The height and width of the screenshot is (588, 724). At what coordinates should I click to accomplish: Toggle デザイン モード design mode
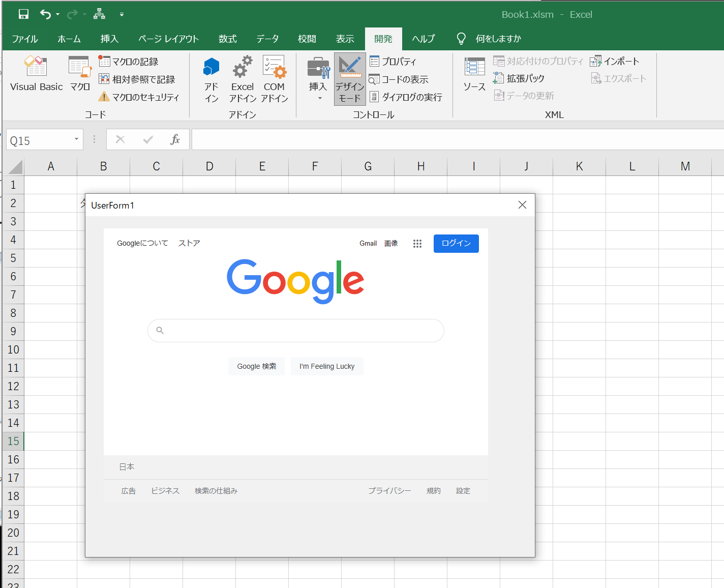(x=350, y=79)
